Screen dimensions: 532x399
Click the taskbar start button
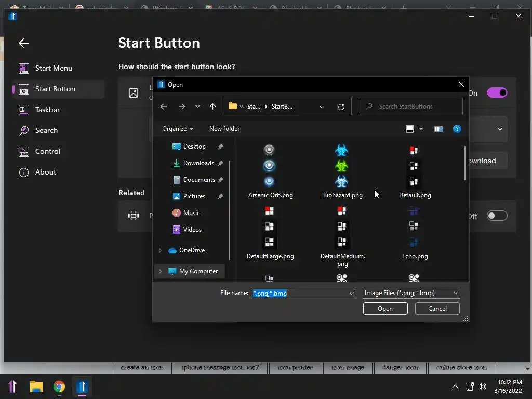12,387
